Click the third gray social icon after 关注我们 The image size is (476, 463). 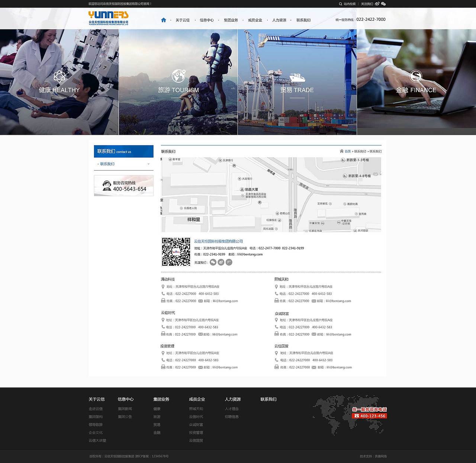point(229,262)
